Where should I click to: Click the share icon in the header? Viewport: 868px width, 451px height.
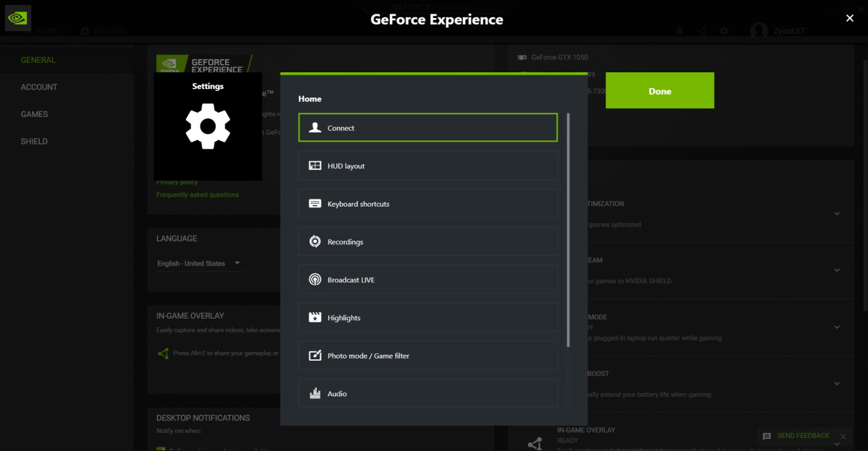pyautogui.click(x=700, y=31)
